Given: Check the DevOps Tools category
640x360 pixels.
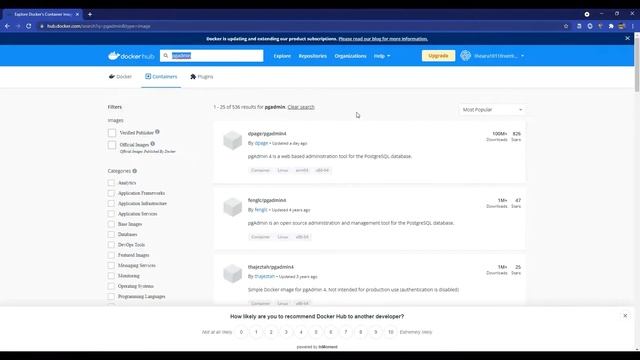Looking at the screenshot, I should tap(111, 245).
